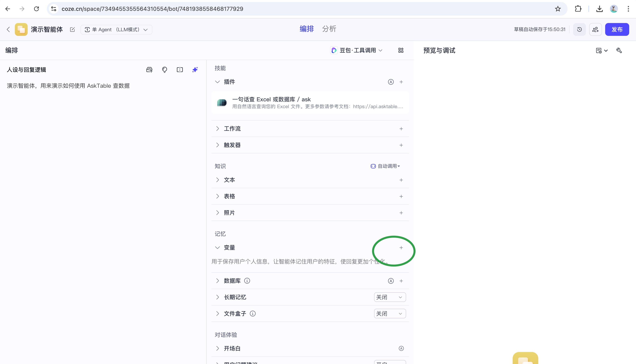Toggle auto-generate for 开场白 (A icon)
Screen dimensions: 636x364
401,348
